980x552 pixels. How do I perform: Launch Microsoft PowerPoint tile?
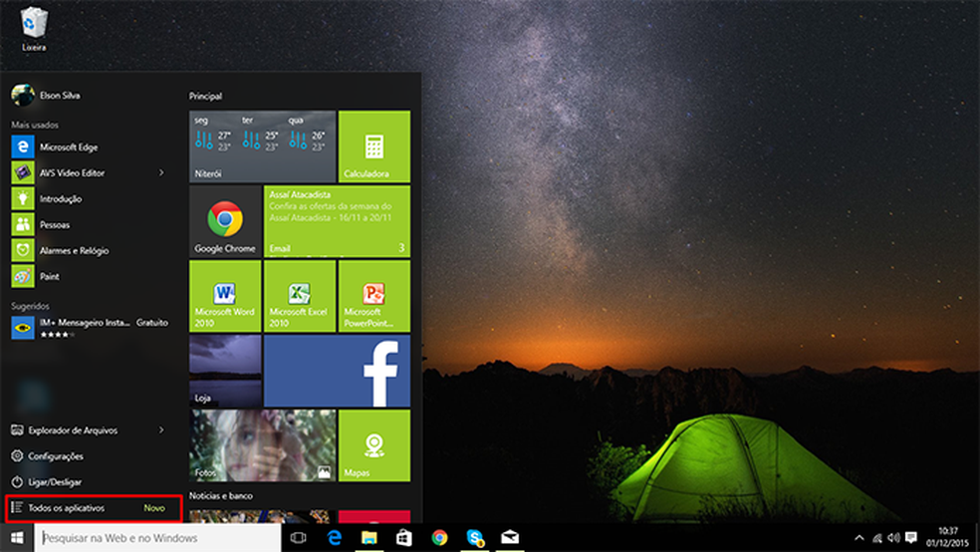click(x=374, y=296)
